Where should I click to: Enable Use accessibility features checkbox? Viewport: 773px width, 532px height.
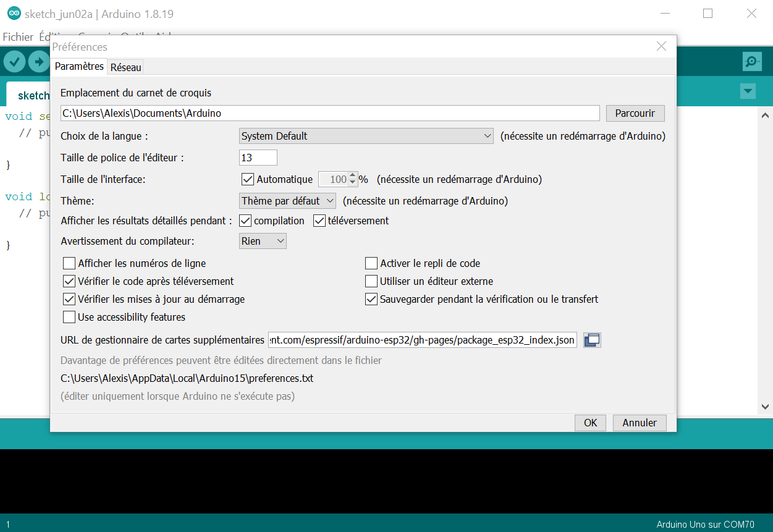click(x=69, y=317)
